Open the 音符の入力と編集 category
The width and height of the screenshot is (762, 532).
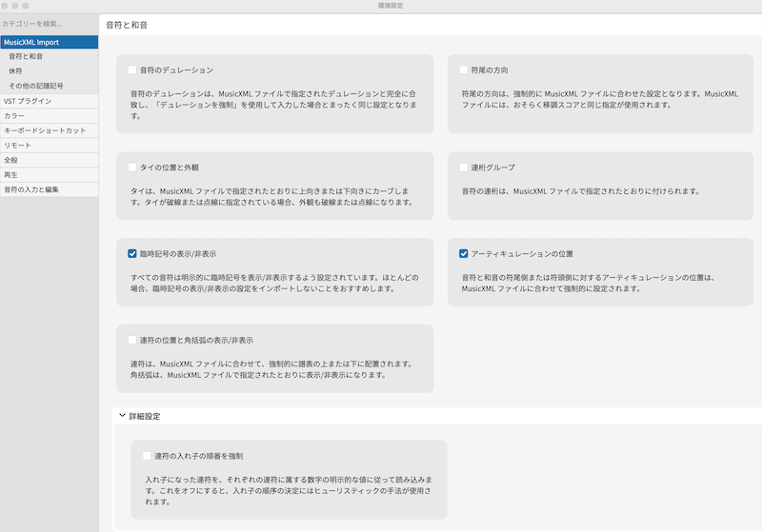coord(31,189)
